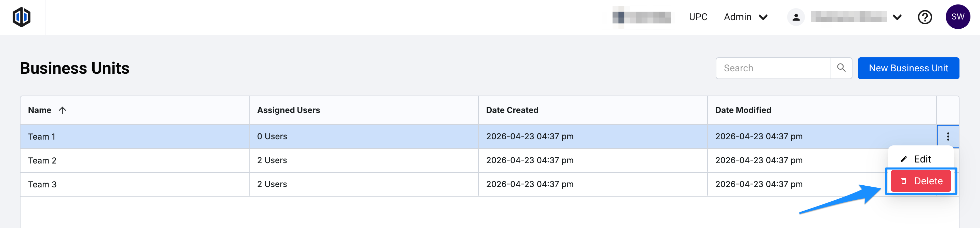Open Team 1 three-dot actions menu

click(948, 137)
